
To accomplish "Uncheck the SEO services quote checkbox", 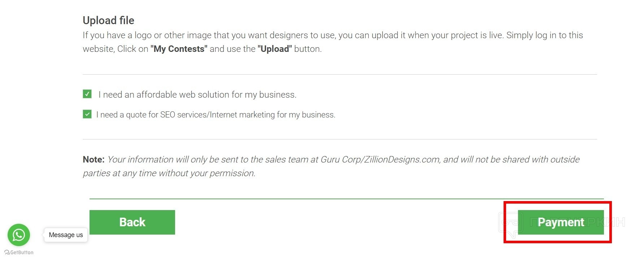I will point(87,114).
